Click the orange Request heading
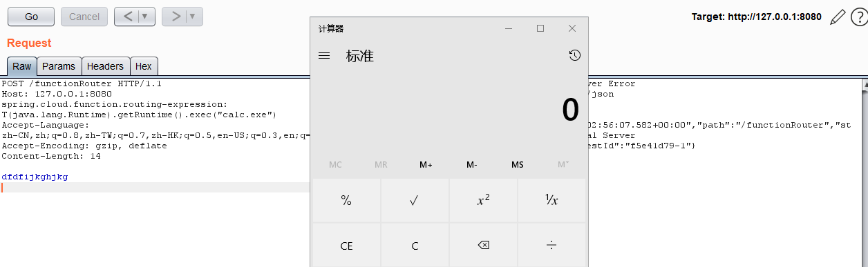 click(29, 43)
